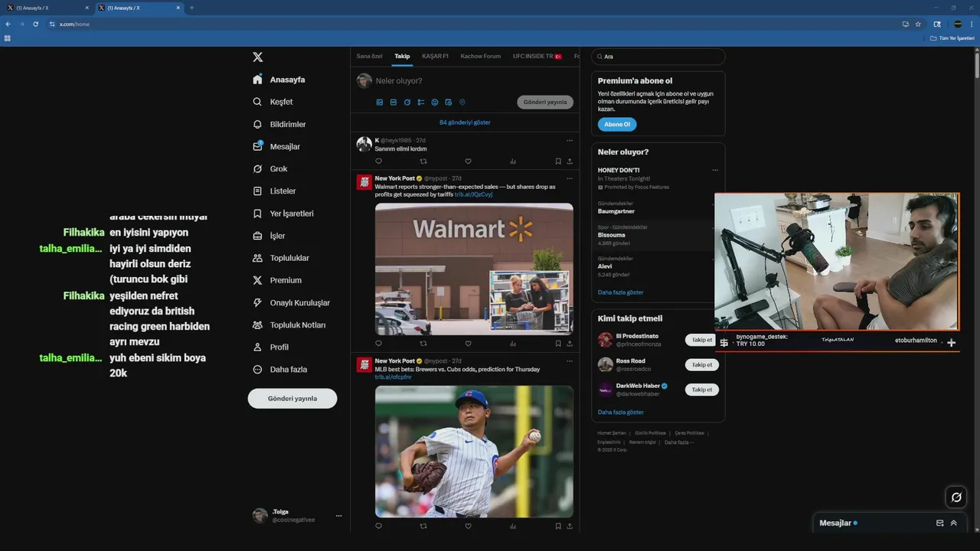
Task: Like the MLB best bets post
Action: pos(468,526)
